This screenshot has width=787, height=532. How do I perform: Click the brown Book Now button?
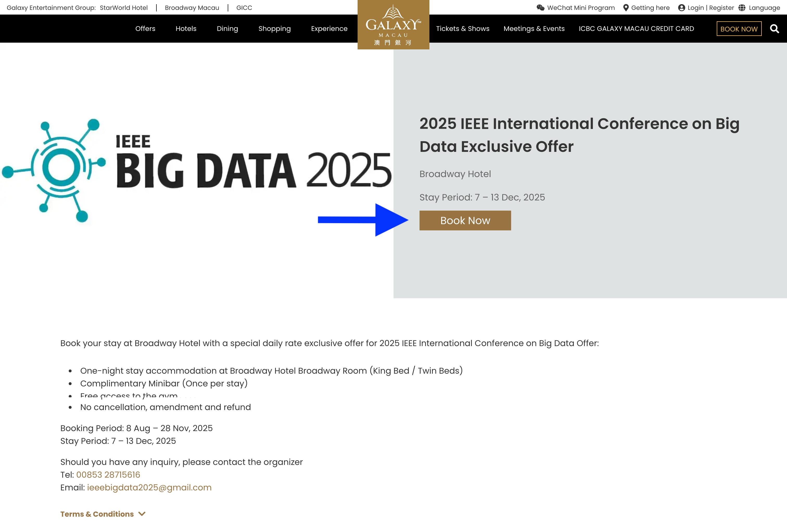click(465, 220)
